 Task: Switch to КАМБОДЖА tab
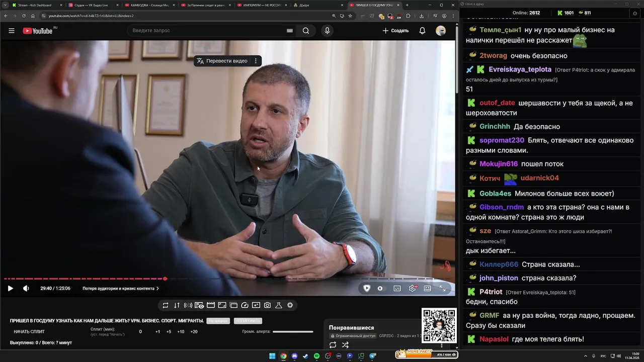point(149,5)
